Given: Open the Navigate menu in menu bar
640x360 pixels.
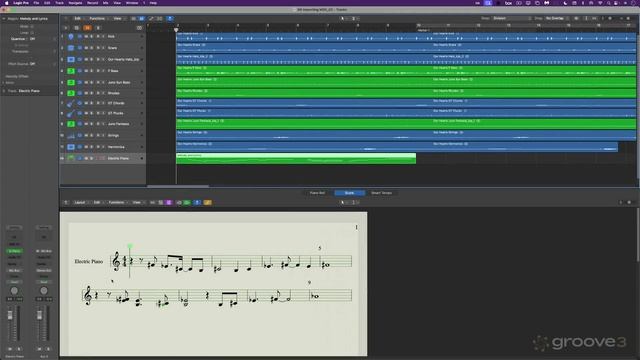Looking at the screenshot, I should 75,3.
